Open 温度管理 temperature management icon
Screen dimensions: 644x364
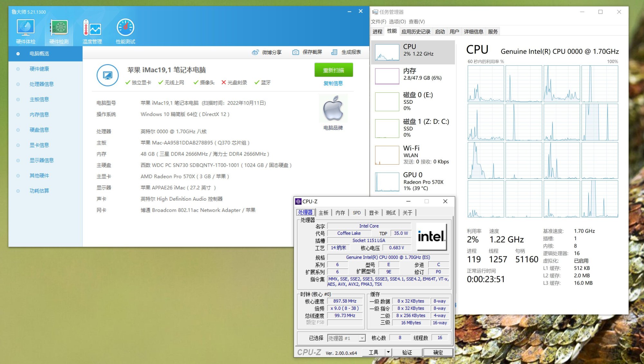point(92,28)
